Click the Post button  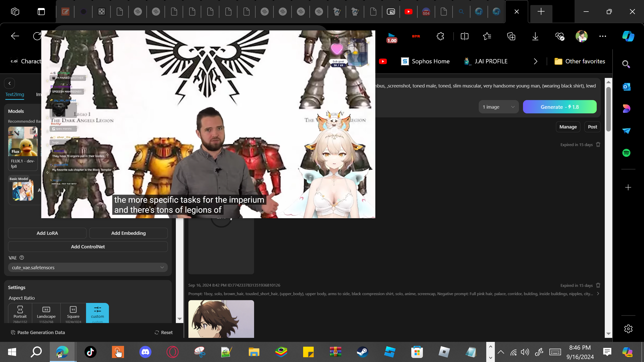pos(592,127)
